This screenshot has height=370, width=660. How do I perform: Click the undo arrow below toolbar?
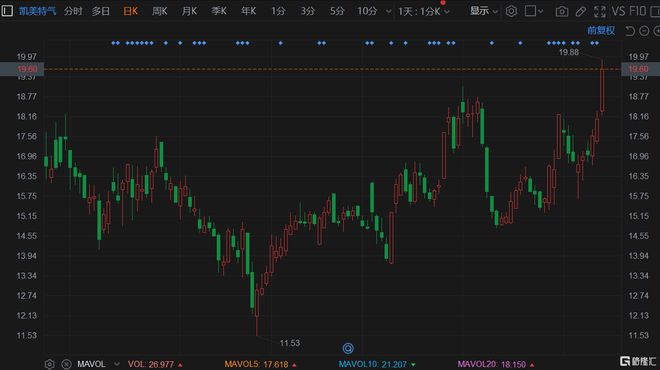pos(630,31)
